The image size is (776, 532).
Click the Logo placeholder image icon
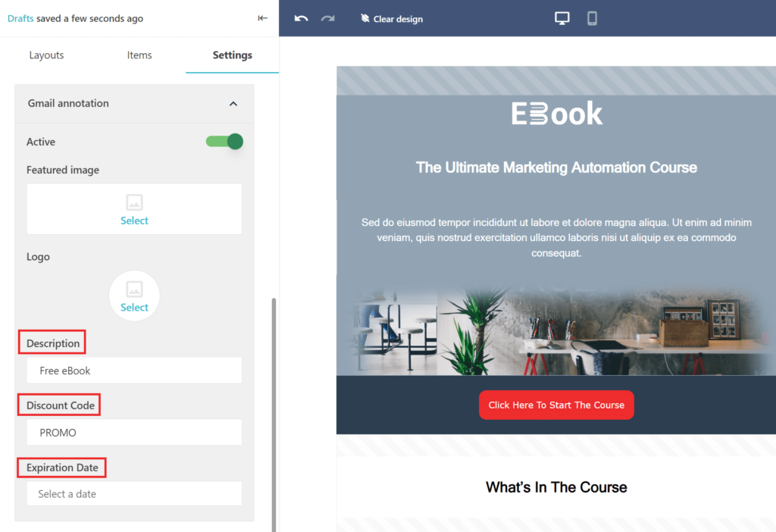[x=134, y=289]
